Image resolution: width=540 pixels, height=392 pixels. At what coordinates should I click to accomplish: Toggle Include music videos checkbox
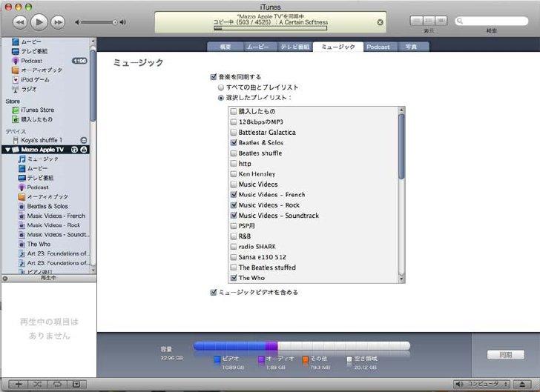[213, 292]
